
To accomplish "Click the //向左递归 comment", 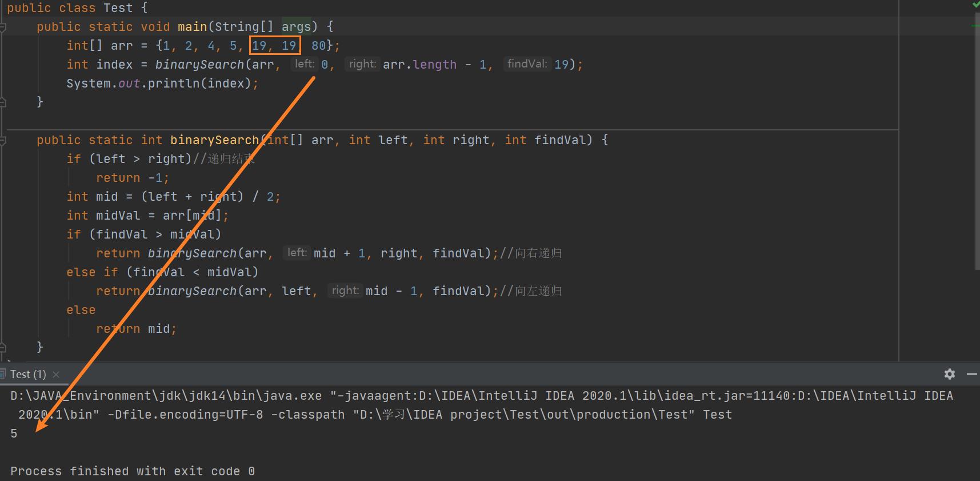I will coord(531,291).
